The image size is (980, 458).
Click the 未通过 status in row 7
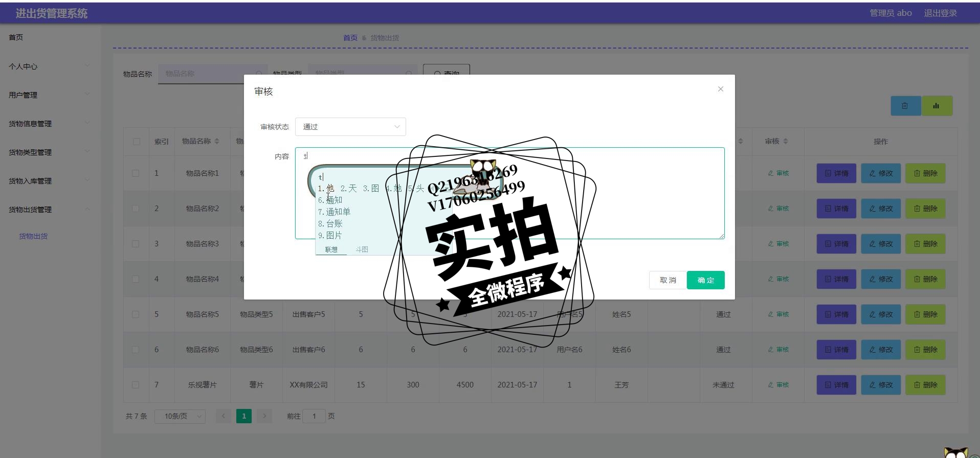coord(723,385)
